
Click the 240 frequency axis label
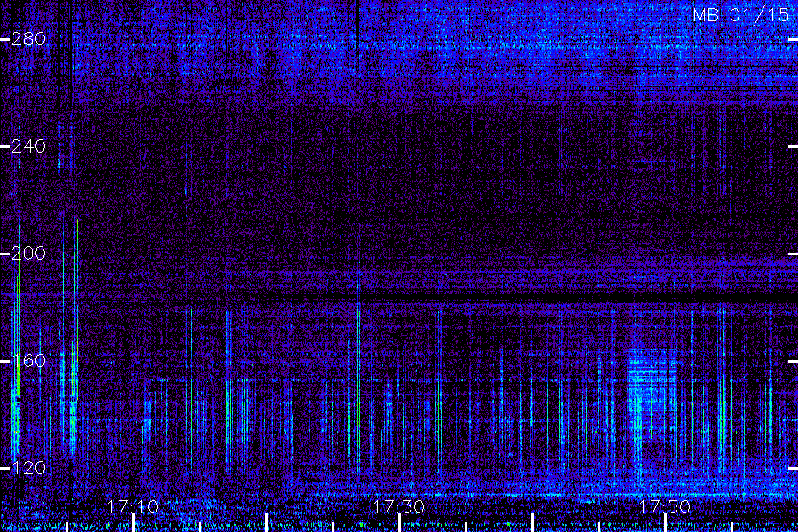[28, 146]
